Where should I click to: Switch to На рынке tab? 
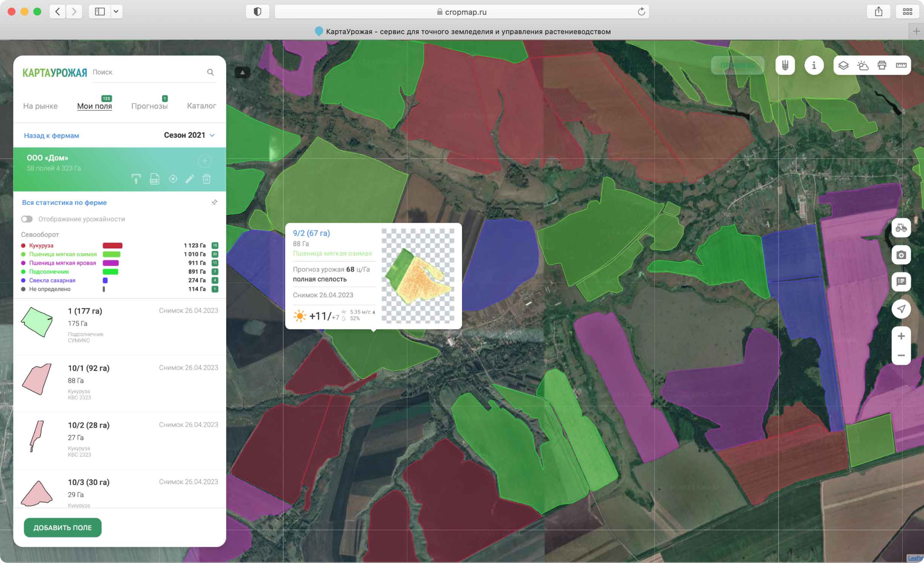(40, 106)
